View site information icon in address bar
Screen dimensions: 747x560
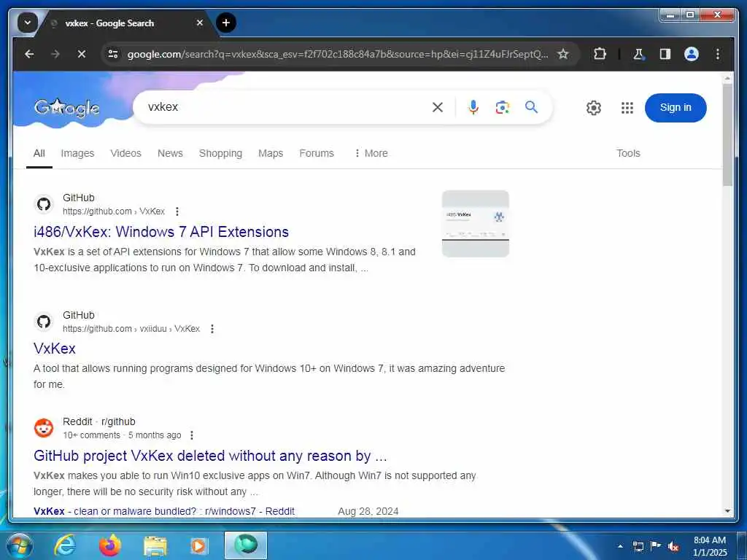coord(113,54)
